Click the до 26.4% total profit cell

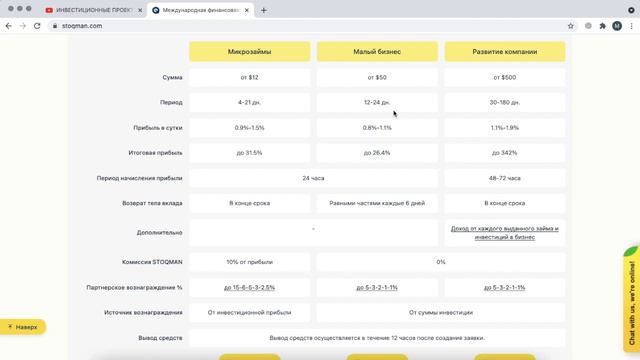point(377,153)
